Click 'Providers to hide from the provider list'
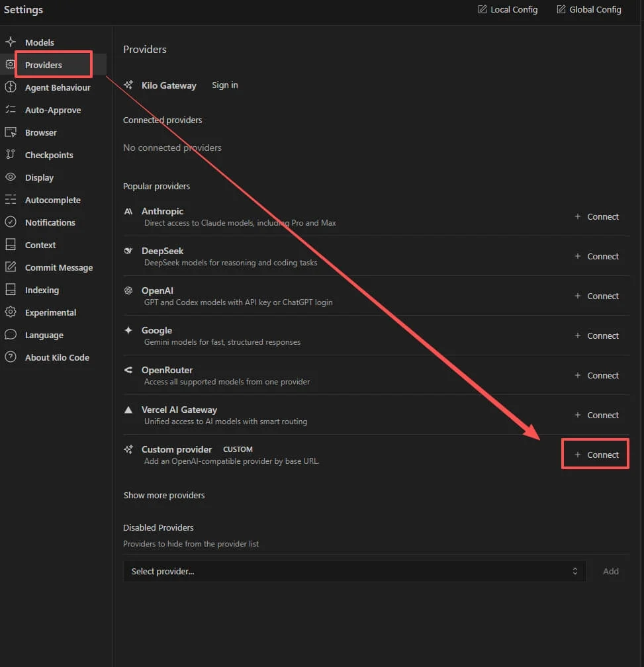The image size is (644, 667). tap(191, 544)
